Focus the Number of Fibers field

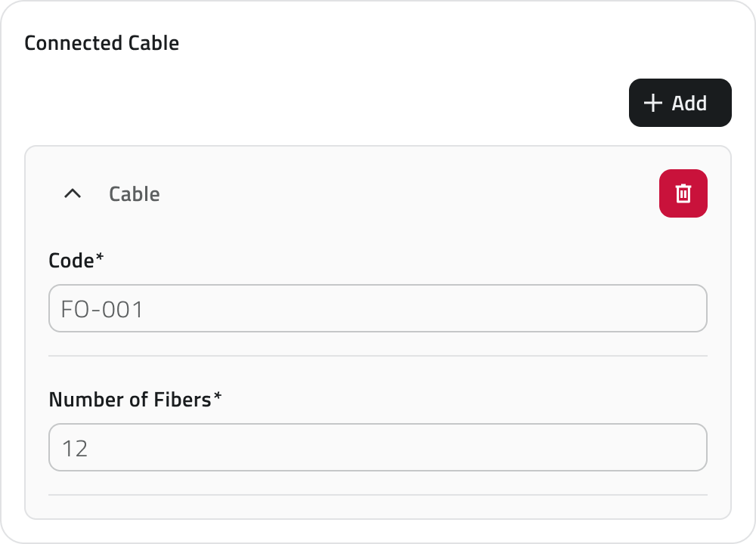coord(378,447)
